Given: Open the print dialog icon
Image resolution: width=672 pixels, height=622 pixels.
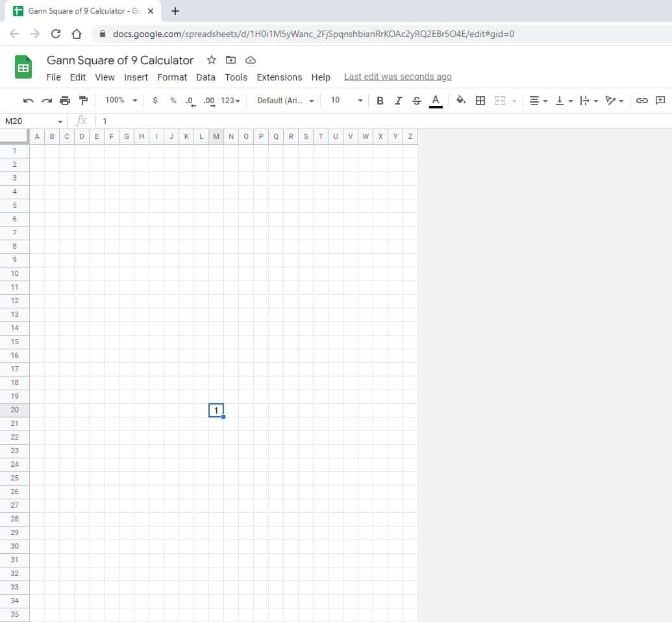Looking at the screenshot, I should pyautogui.click(x=65, y=101).
